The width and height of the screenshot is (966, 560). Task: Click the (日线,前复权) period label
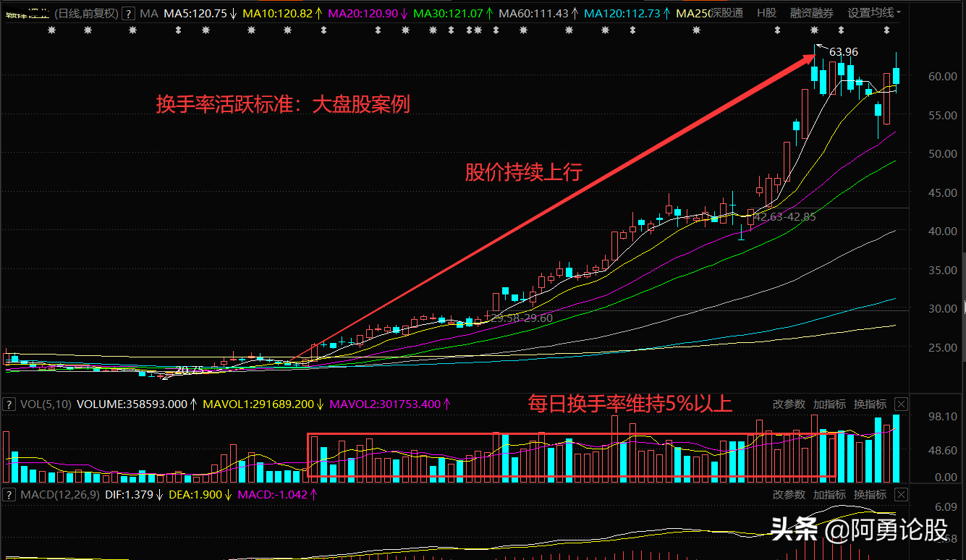[x=87, y=13]
